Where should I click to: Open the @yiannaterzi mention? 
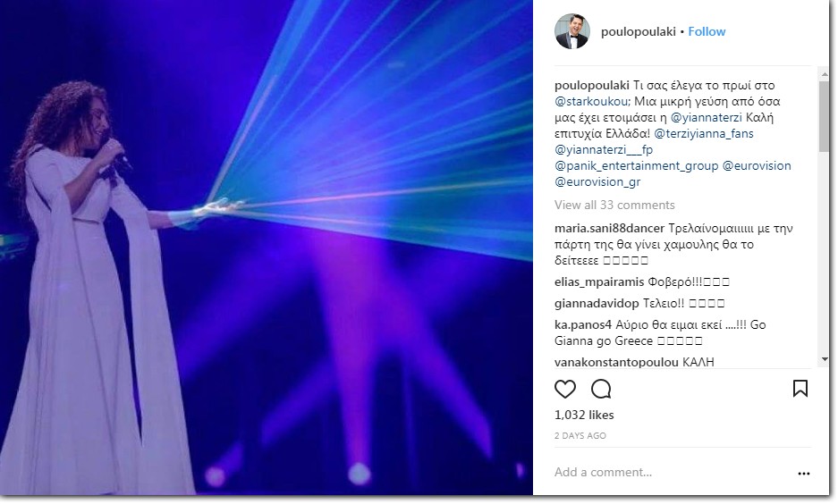(x=706, y=117)
